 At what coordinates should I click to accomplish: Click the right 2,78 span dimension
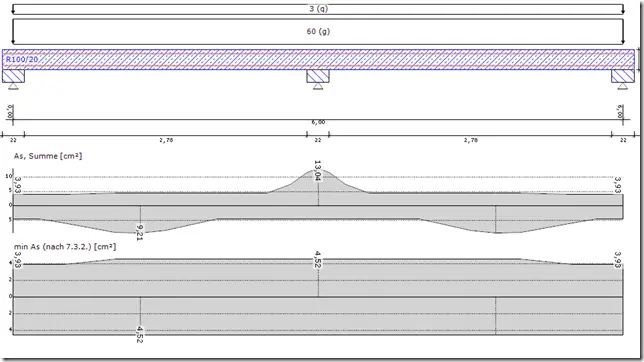click(x=471, y=140)
